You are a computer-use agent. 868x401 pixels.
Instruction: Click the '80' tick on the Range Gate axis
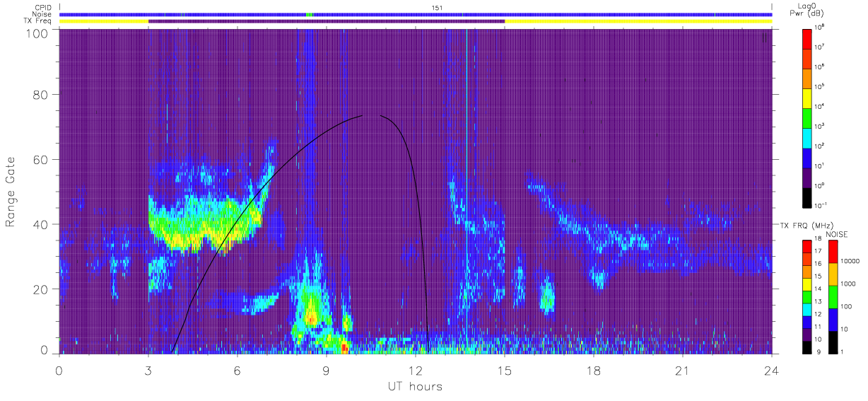click(x=40, y=94)
